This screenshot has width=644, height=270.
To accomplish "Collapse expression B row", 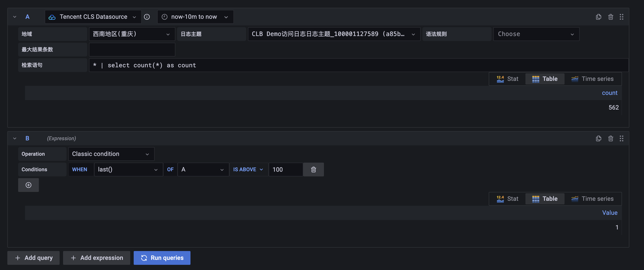I will [x=15, y=138].
